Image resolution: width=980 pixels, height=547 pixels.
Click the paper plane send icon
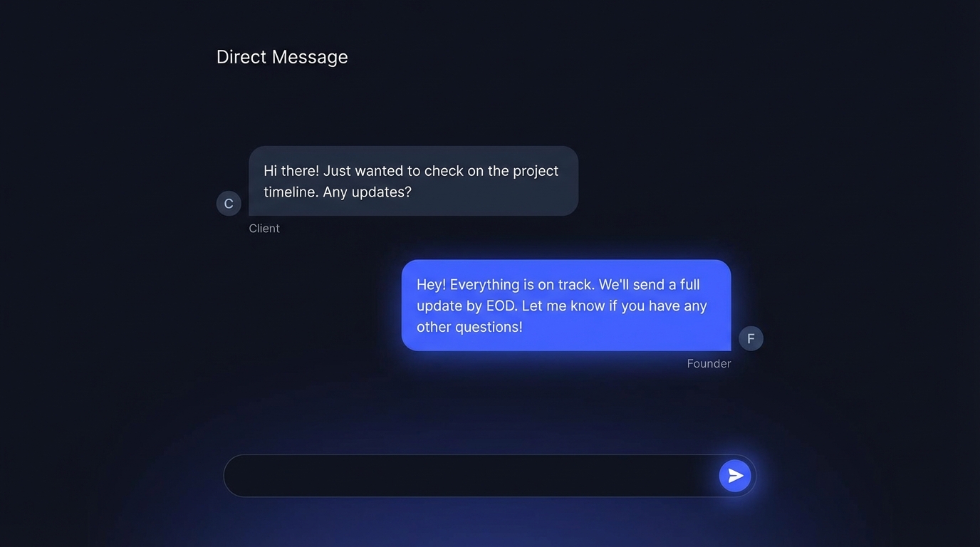[x=735, y=476]
